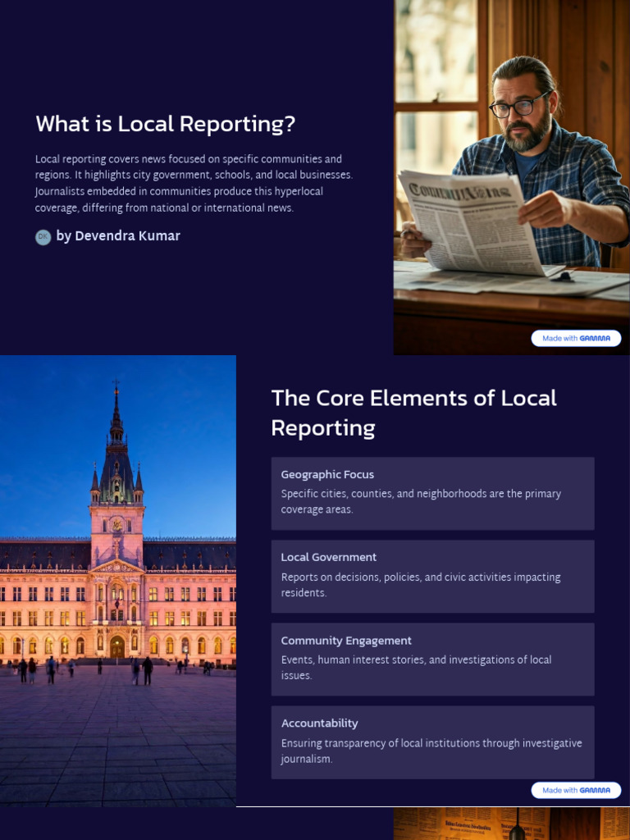Open the author link by Devendra Kumar
This screenshot has height=840, width=630.
pyautogui.click(x=118, y=236)
